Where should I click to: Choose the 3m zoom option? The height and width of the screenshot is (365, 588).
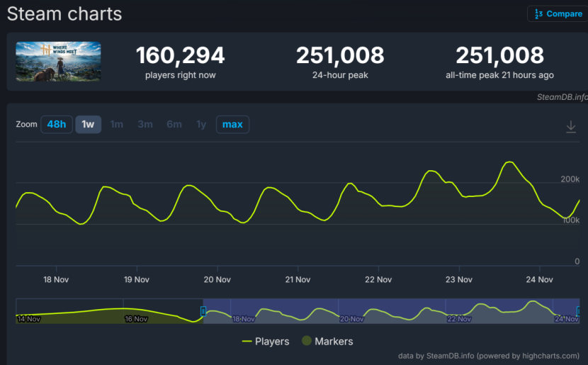(145, 125)
